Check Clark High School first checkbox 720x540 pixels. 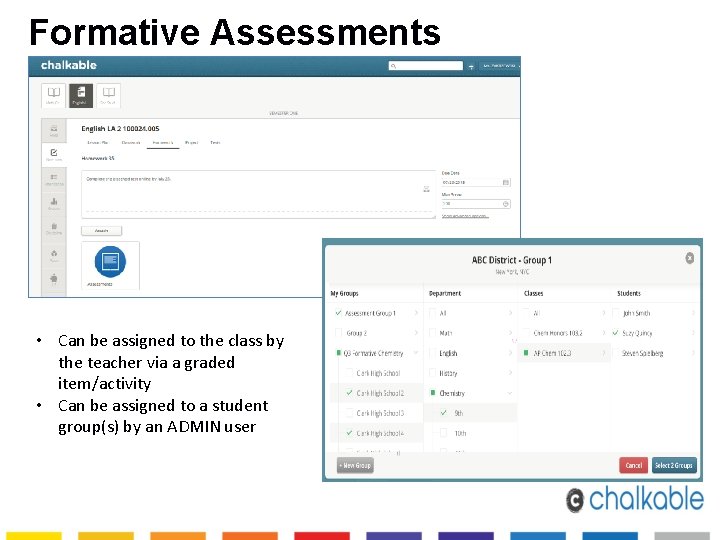tap(349, 373)
